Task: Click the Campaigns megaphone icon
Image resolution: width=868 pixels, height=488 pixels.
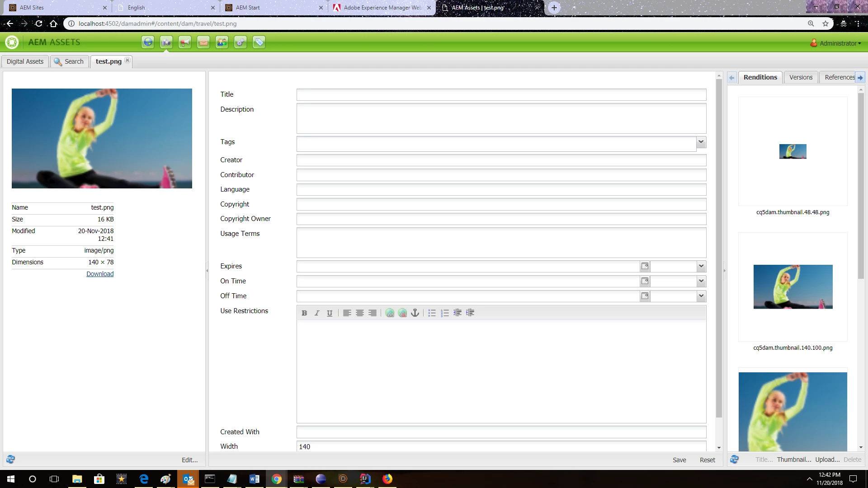Action: tap(184, 42)
